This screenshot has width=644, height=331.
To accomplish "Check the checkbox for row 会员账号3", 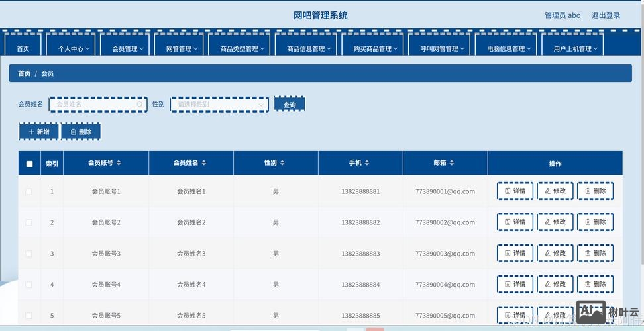I will [28, 254].
